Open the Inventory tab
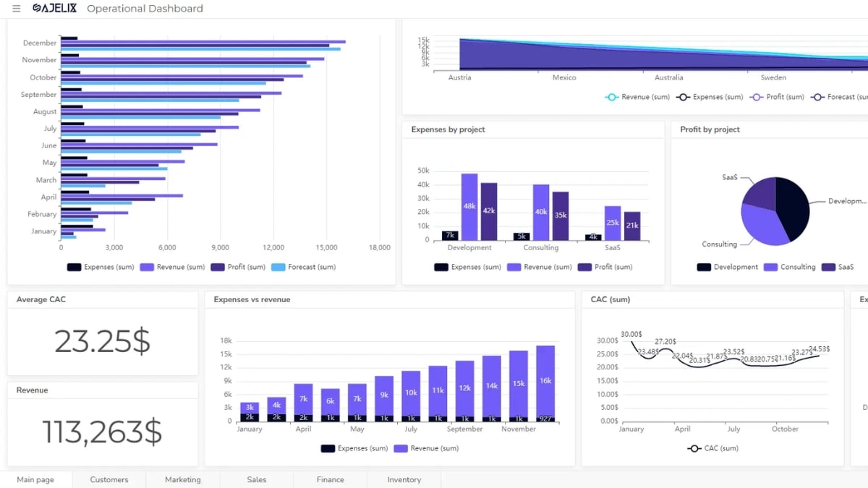The image size is (868, 488). click(x=404, y=479)
